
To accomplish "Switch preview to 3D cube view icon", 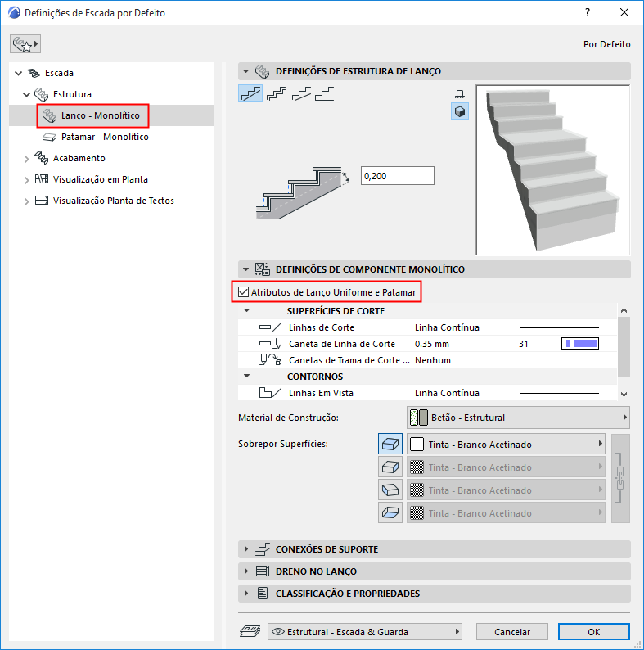I will coord(460,111).
